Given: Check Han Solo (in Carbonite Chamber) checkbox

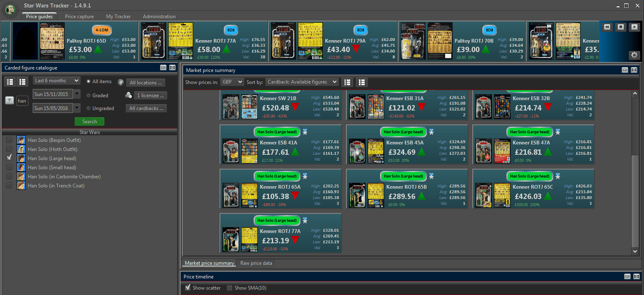Looking at the screenshot, I should [x=9, y=177].
